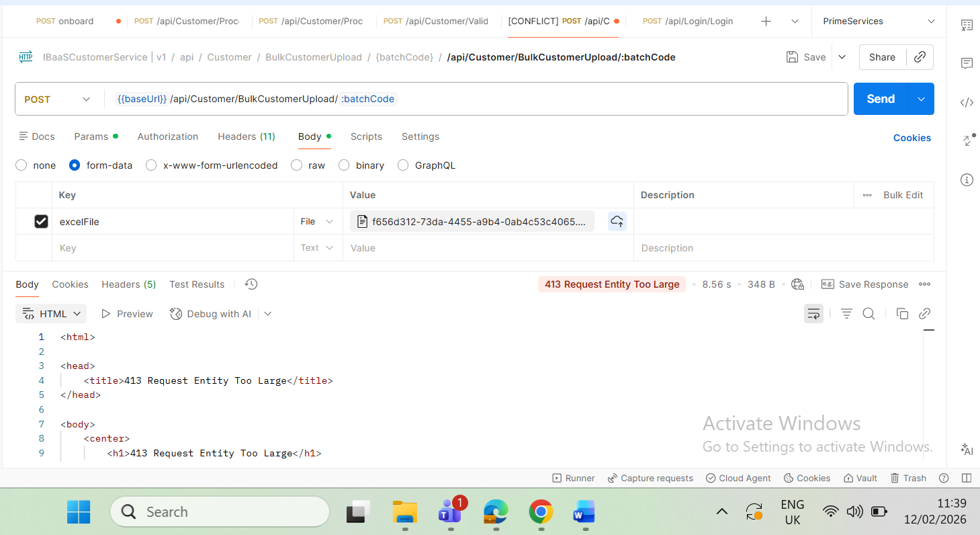Open the POST method dropdown
980x535 pixels.
(x=57, y=99)
